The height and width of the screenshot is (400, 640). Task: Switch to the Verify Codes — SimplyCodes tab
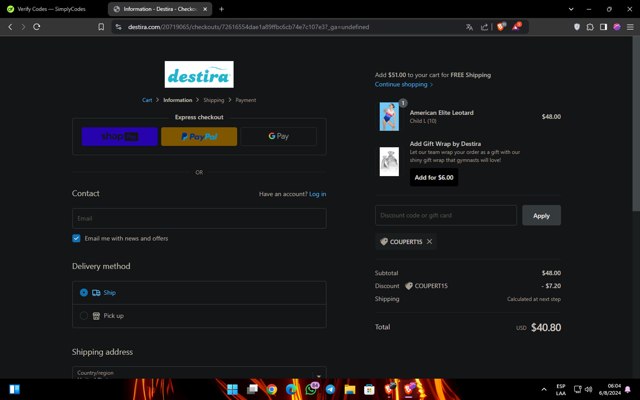click(x=53, y=9)
